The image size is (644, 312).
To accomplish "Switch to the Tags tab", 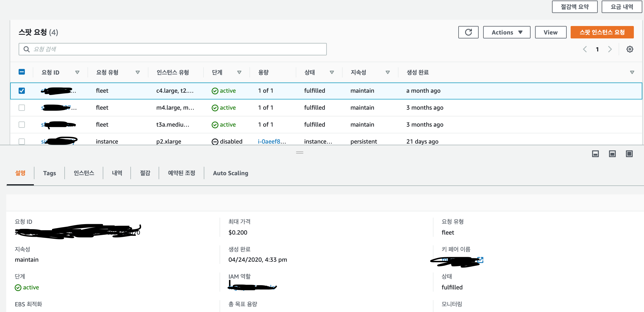I will [x=49, y=173].
